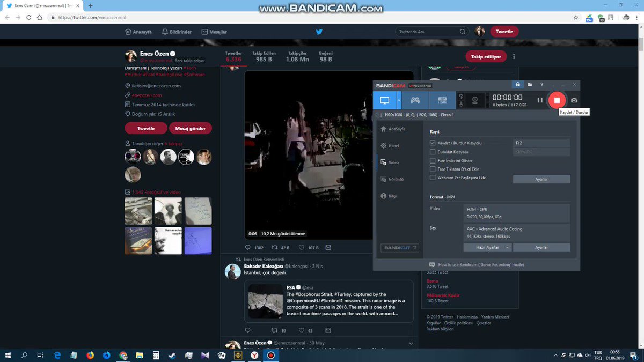
Task: Take a screenshot with Bandicam camera icon
Action: click(x=574, y=100)
